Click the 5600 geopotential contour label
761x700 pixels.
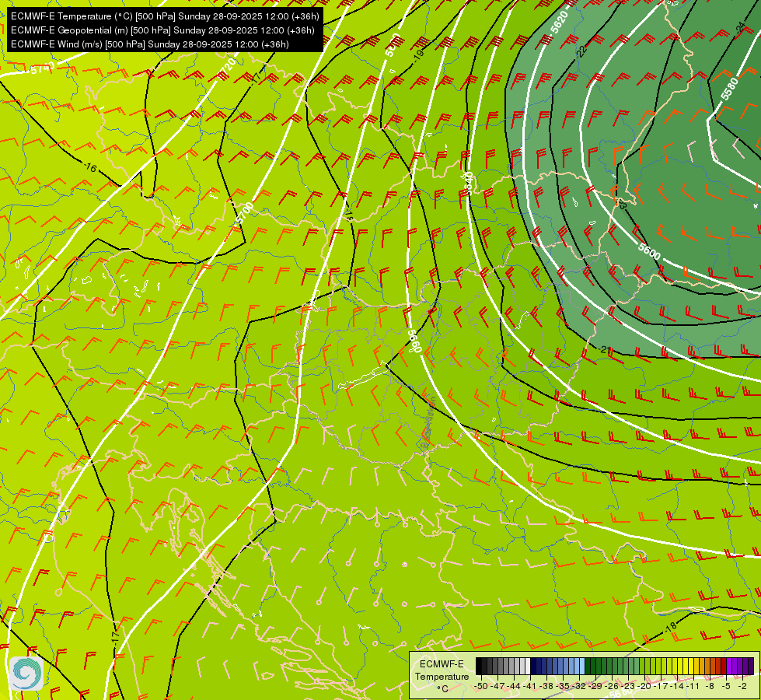[x=649, y=251]
